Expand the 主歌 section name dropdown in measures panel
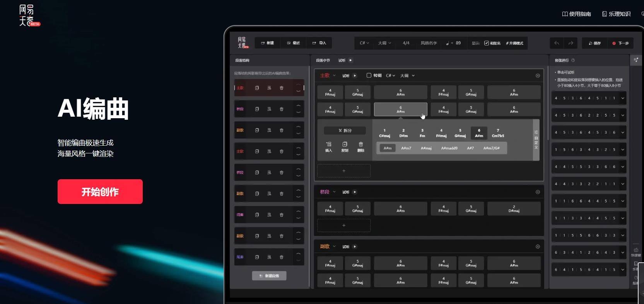644x304 pixels. pos(334,75)
